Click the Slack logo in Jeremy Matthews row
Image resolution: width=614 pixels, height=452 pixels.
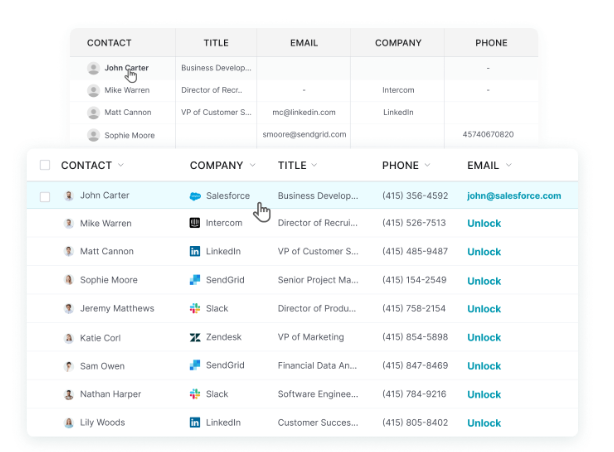coord(195,309)
